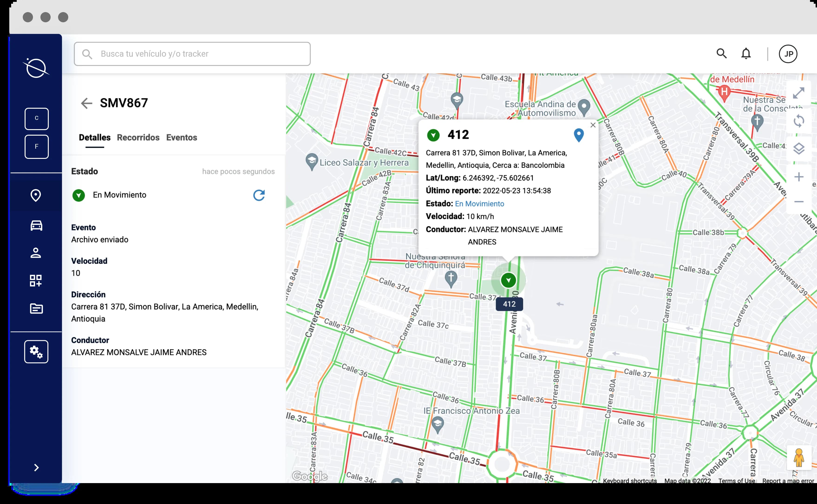Click the Dirección address text in panel
This screenshot has height=504, width=817.
click(165, 313)
